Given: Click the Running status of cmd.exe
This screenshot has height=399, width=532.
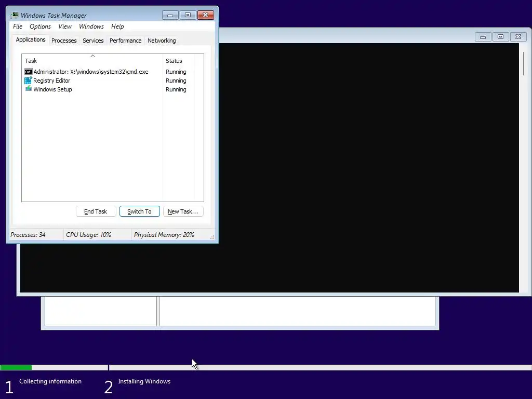Looking at the screenshot, I should point(176,72).
